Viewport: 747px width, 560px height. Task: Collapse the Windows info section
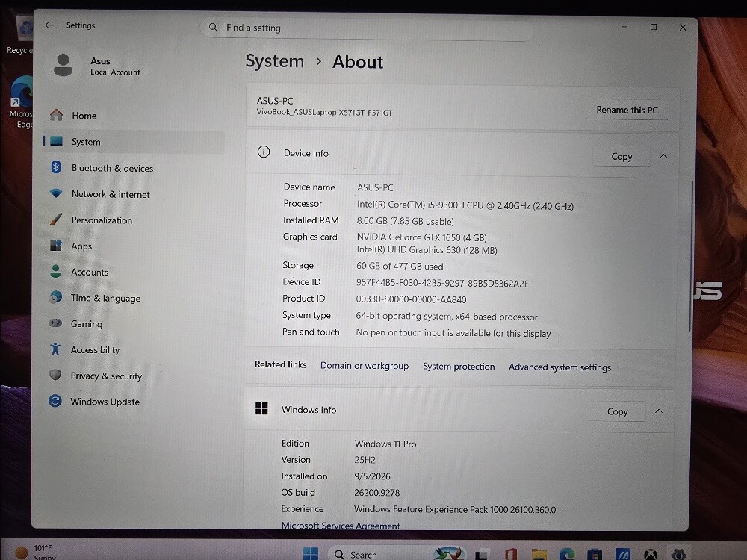[659, 411]
